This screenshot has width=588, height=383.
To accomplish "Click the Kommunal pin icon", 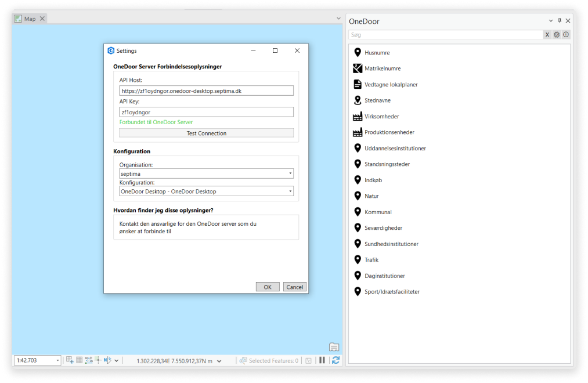I will [358, 212].
